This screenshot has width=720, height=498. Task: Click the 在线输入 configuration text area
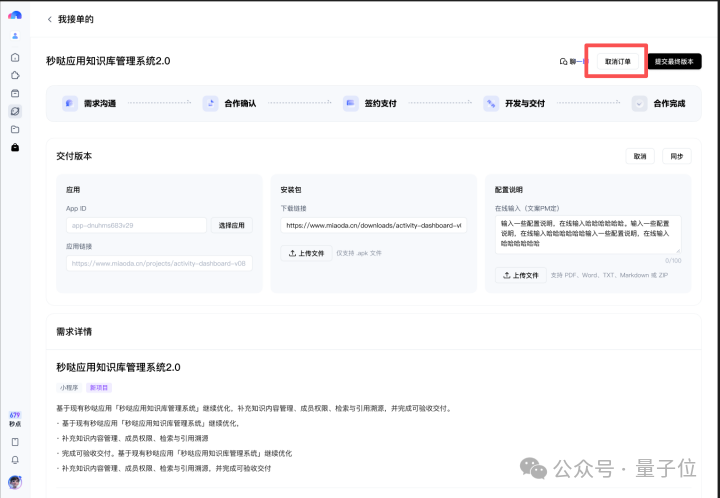(x=588, y=235)
